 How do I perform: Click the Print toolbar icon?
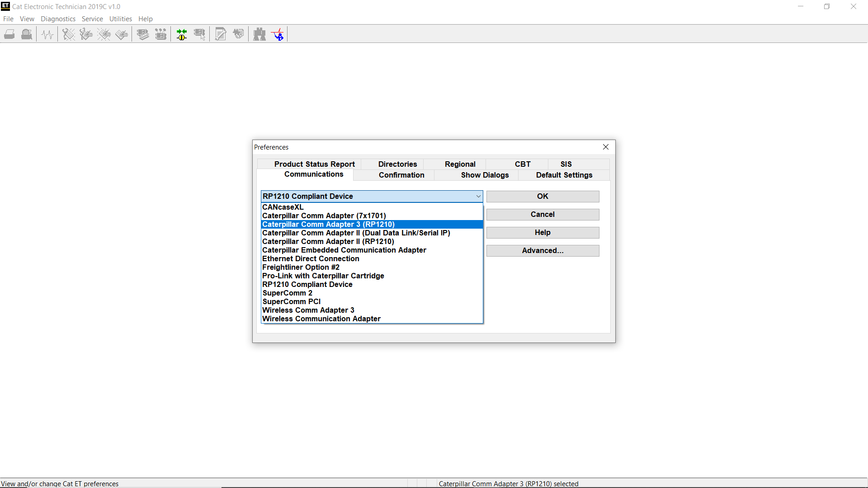click(9, 34)
